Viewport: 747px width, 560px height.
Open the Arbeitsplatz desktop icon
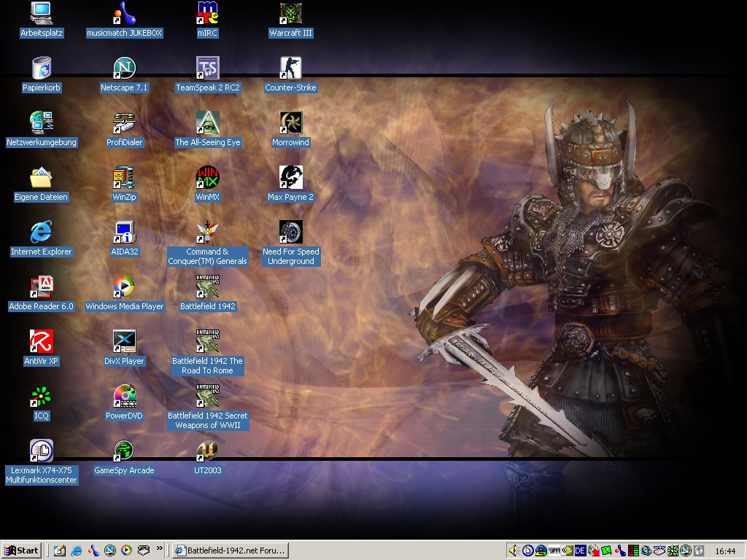tap(42, 20)
